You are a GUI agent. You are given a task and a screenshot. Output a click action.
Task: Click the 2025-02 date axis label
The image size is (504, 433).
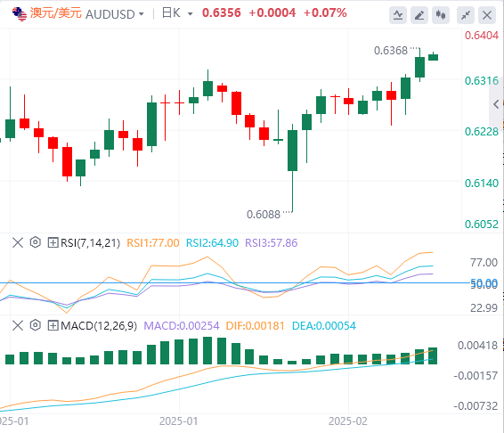(x=348, y=421)
